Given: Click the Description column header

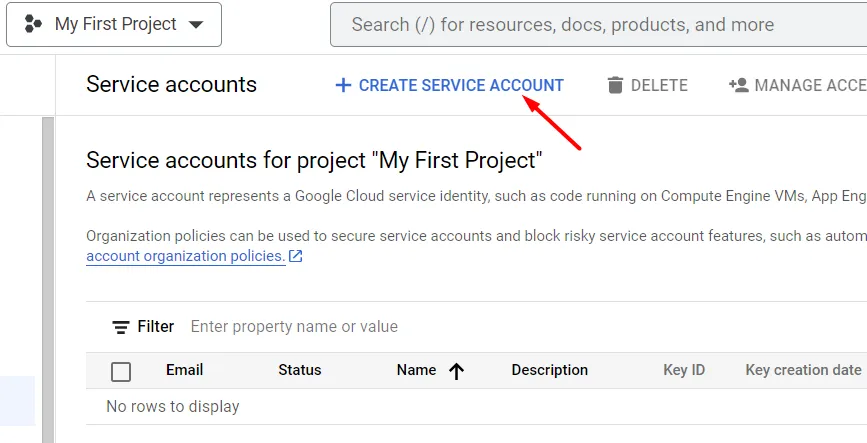Looking at the screenshot, I should pyautogui.click(x=550, y=369).
